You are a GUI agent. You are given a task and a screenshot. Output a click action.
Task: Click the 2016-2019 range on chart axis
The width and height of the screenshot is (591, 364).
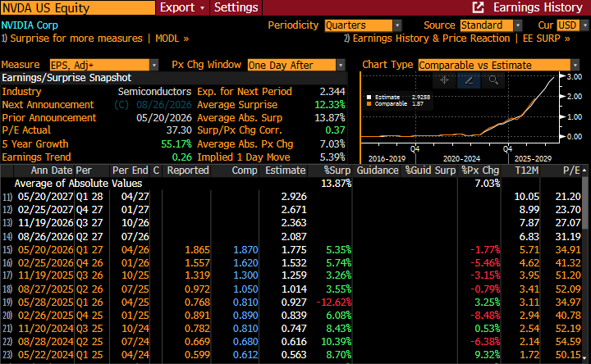click(x=387, y=159)
